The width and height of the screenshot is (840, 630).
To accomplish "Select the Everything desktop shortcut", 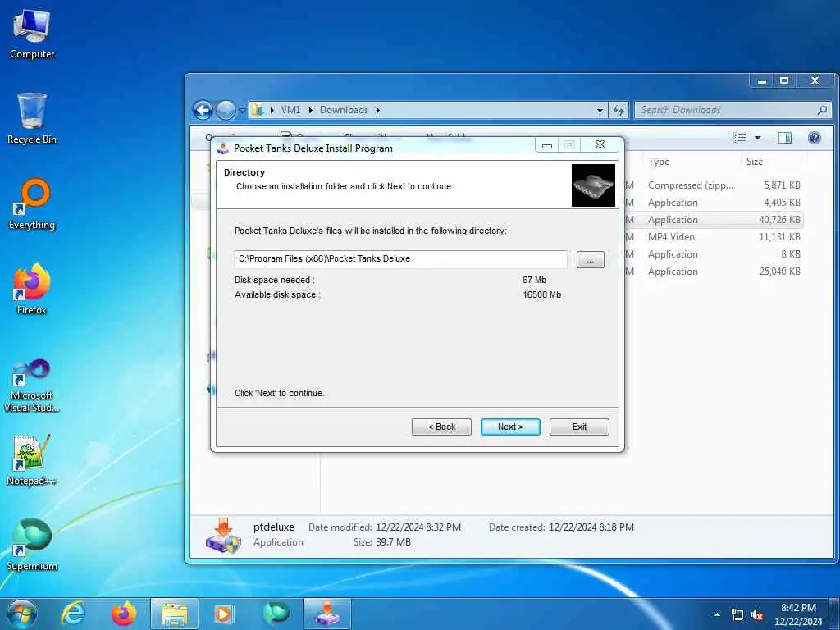I will [x=32, y=204].
